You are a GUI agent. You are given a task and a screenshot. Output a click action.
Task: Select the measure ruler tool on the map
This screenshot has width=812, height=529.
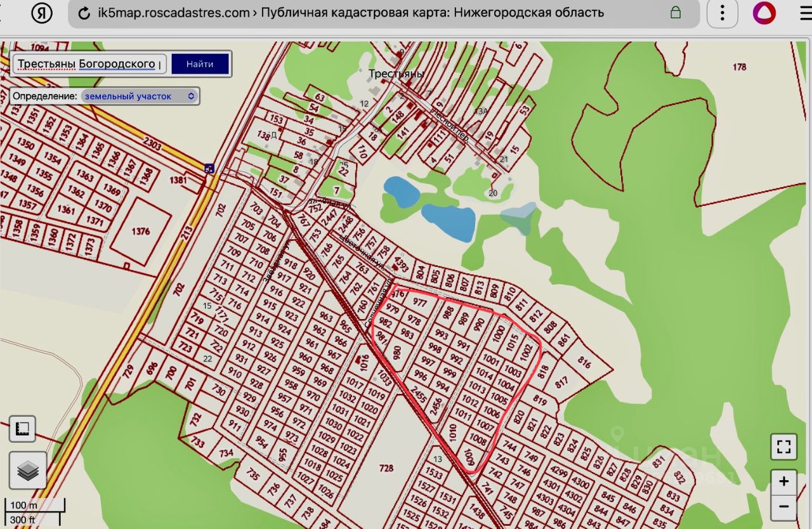[23, 429]
